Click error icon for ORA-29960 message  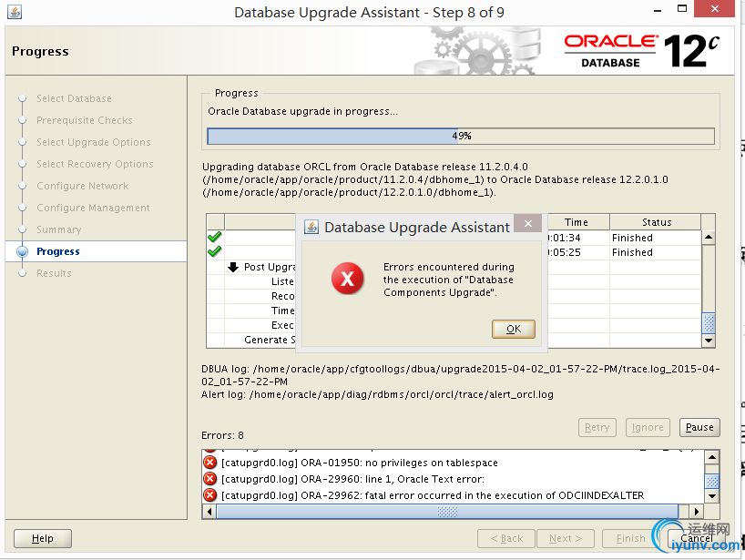[209, 478]
